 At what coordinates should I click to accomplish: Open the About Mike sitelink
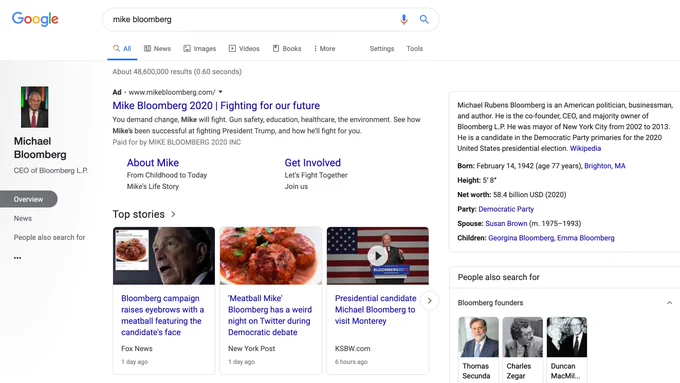(153, 163)
